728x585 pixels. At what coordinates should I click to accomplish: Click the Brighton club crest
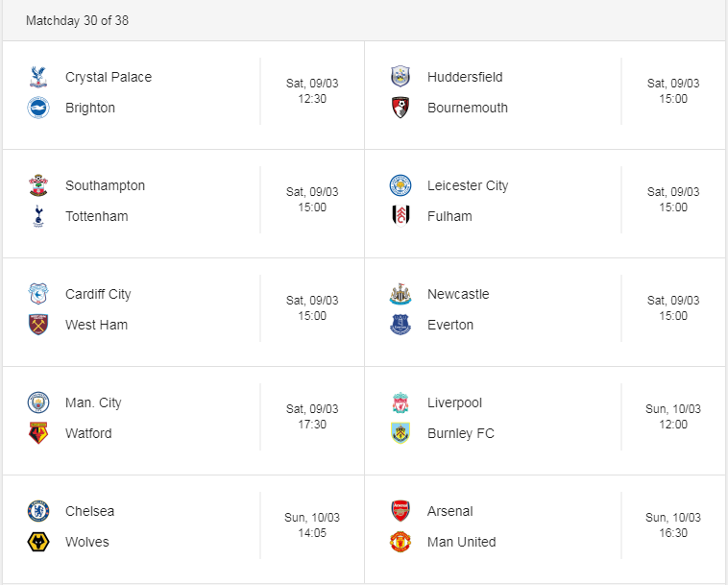(x=38, y=108)
